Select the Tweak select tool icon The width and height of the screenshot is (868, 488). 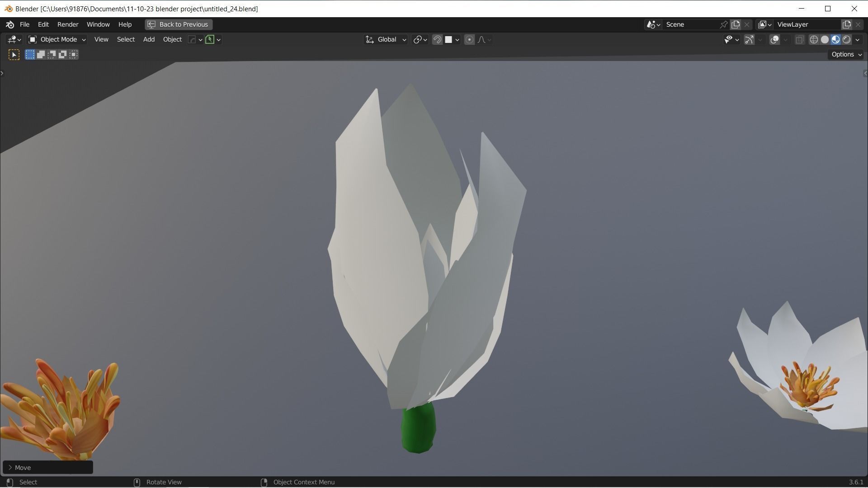14,55
